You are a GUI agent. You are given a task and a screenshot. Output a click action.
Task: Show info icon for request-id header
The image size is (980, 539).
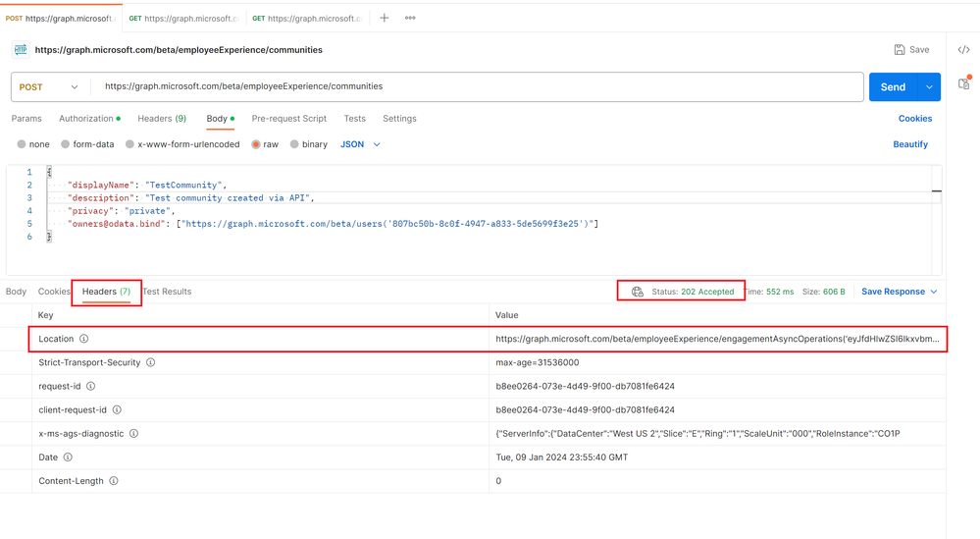click(x=90, y=386)
